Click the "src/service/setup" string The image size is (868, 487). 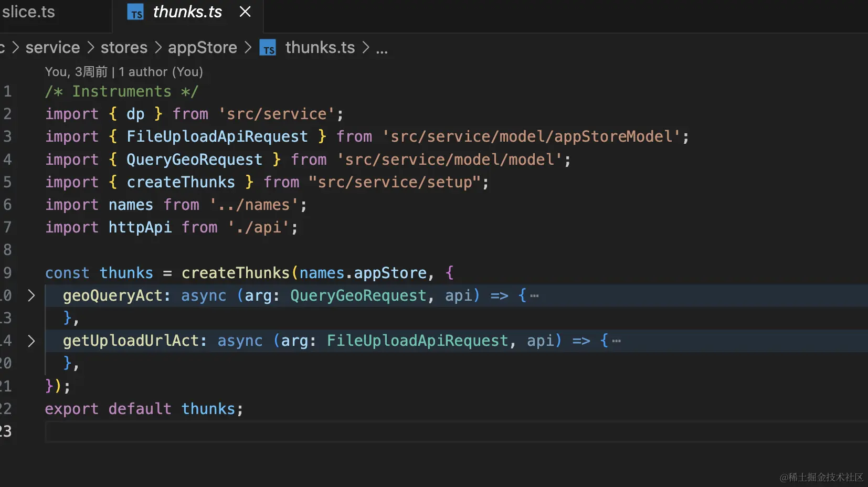(x=395, y=183)
